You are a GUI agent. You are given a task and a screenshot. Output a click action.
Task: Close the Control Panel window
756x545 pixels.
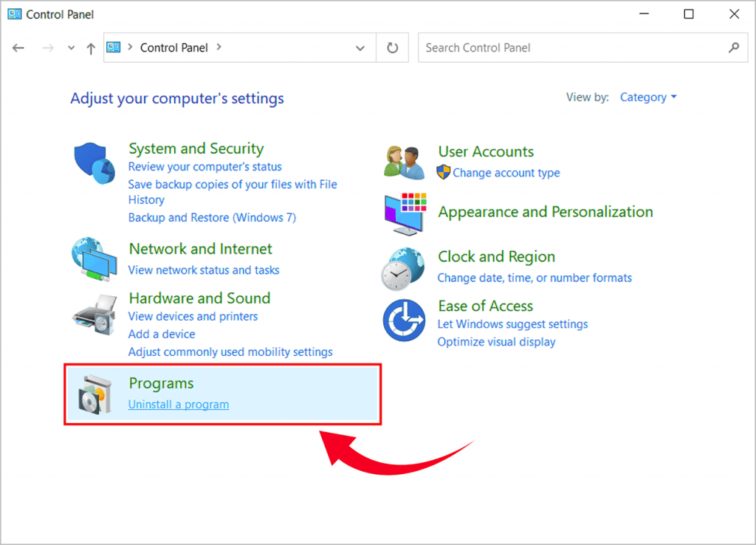pyautogui.click(x=734, y=14)
